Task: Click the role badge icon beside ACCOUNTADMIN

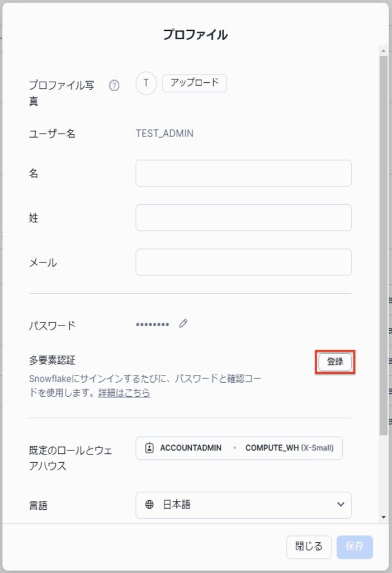Action: [149, 448]
